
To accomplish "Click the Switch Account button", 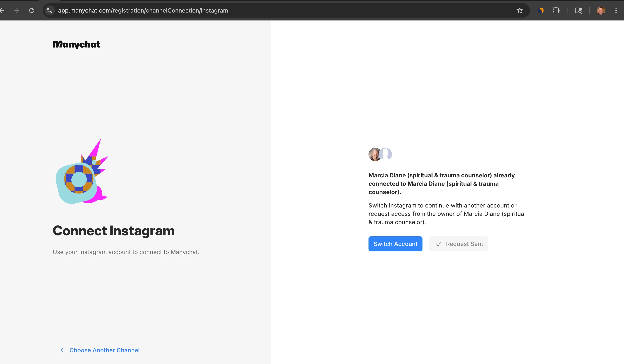I will (x=395, y=244).
